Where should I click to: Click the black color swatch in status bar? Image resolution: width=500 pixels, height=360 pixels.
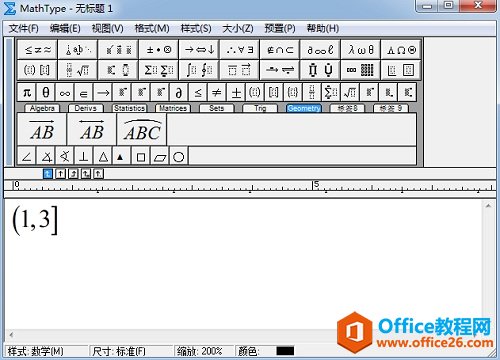coord(285,351)
